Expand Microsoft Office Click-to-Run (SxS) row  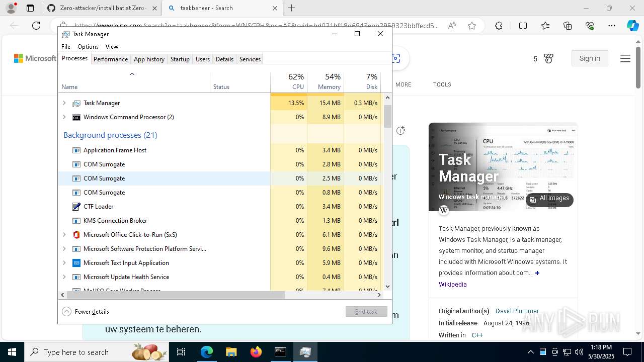click(64, 235)
